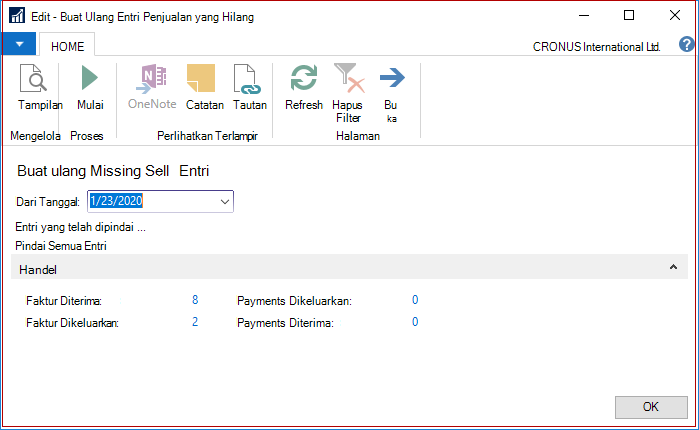Click 'Entri yang telah dipindai ...' text

(80, 227)
